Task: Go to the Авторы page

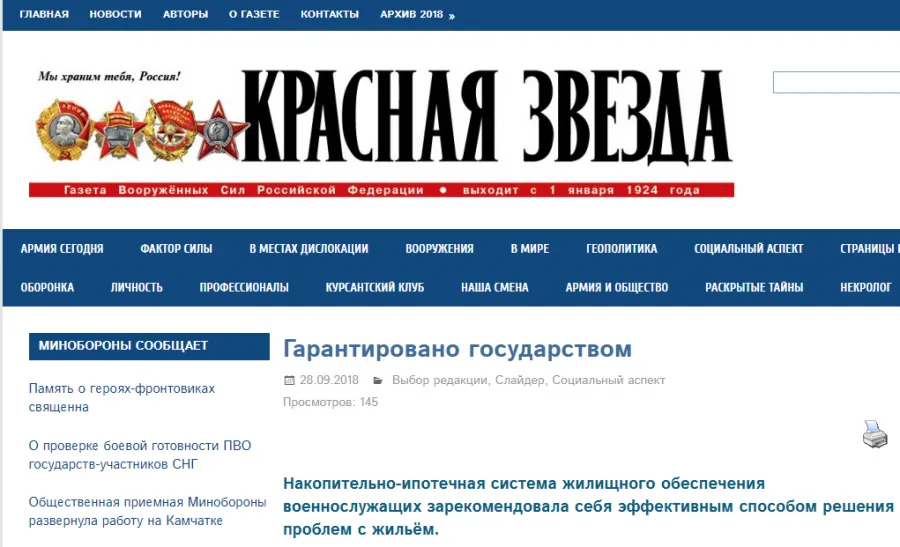Action: (185, 14)
